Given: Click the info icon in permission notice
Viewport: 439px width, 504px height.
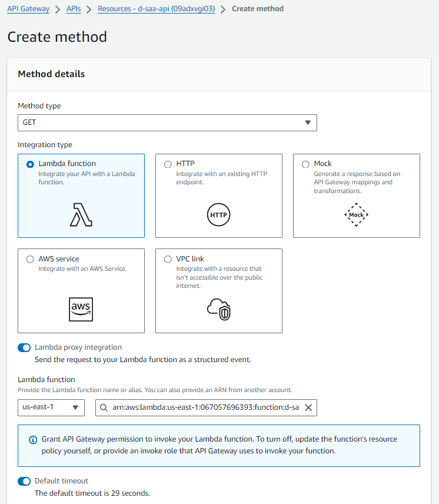Looking at the screenshot, I should pos(33,440).
